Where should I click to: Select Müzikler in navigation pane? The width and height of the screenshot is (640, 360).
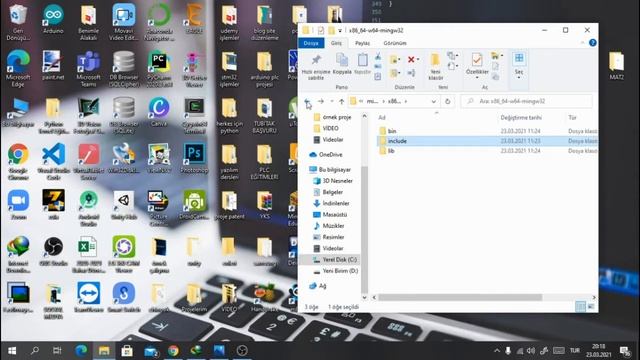(x=333, y=226)
